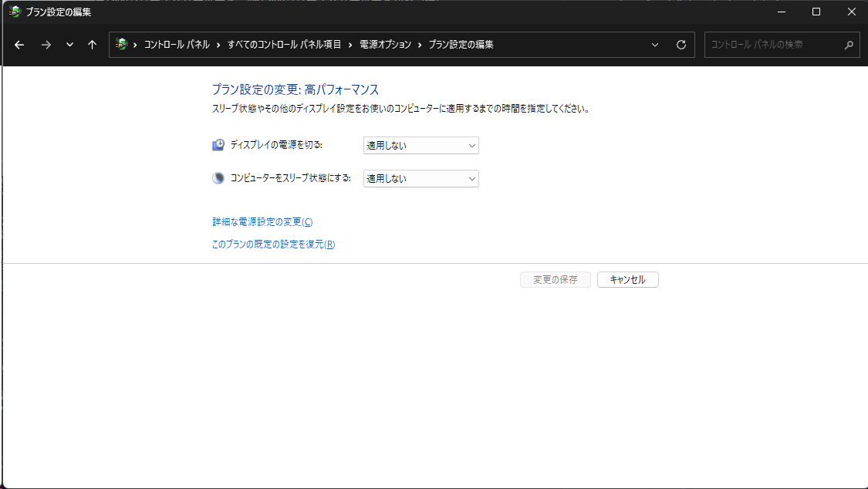Click the power options icon in address bar
The width and height of the screenshot is (868, 489).
click(x=121, y=45)
